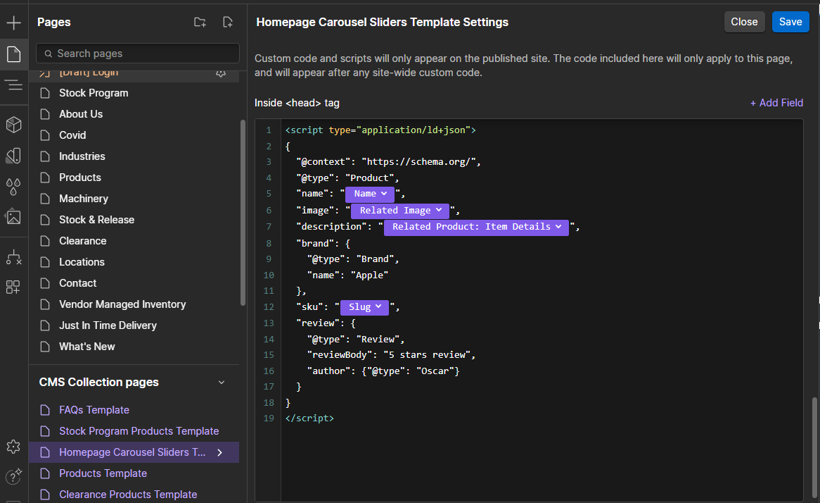Viewport: 820px width, 503px height.
Task: Click the "@type": "Product" code line
Action: click(x=348, y=178)
